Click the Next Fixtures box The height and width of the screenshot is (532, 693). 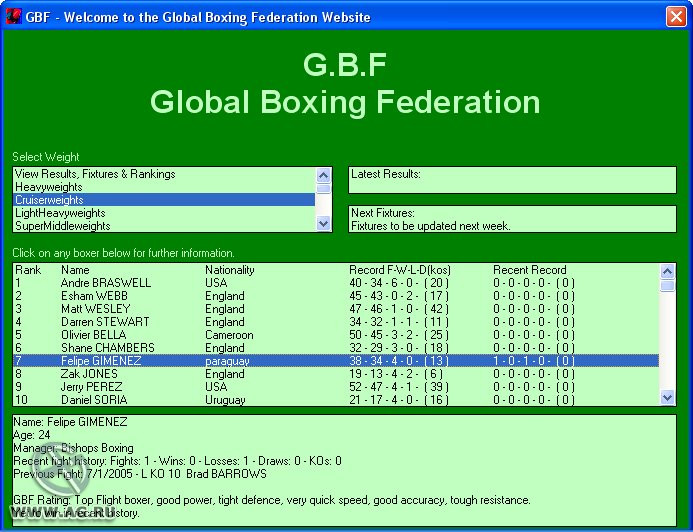point(512,219)
